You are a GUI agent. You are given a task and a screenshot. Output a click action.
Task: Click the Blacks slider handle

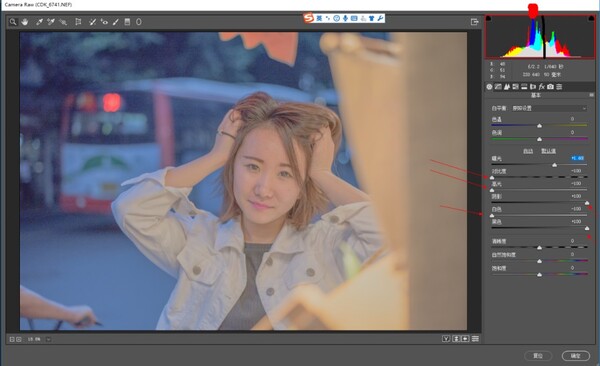[x=587, y=228]
